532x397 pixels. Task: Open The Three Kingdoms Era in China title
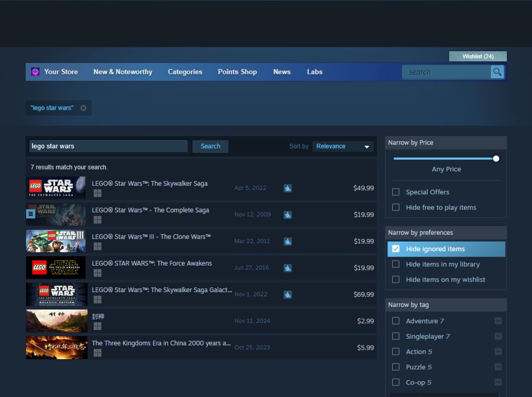161,343
